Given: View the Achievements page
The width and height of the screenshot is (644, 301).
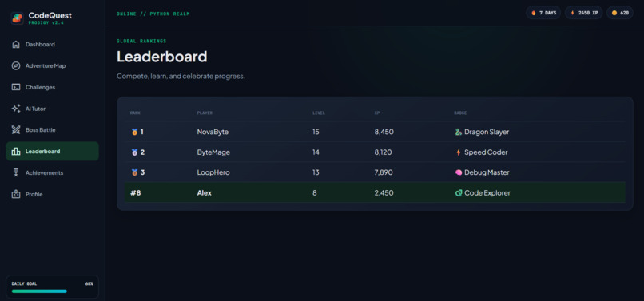Looking at the screenshot, I should (x=52, y=173).
